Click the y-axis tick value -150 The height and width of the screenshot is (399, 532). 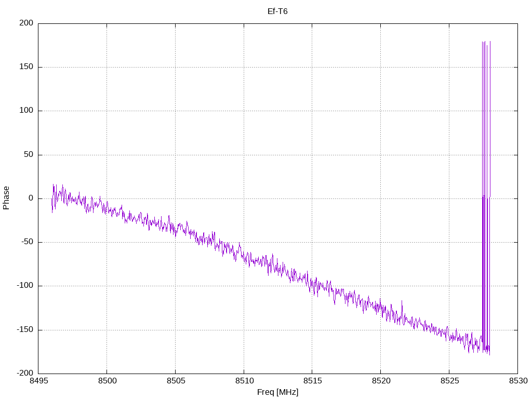[25, 329]
